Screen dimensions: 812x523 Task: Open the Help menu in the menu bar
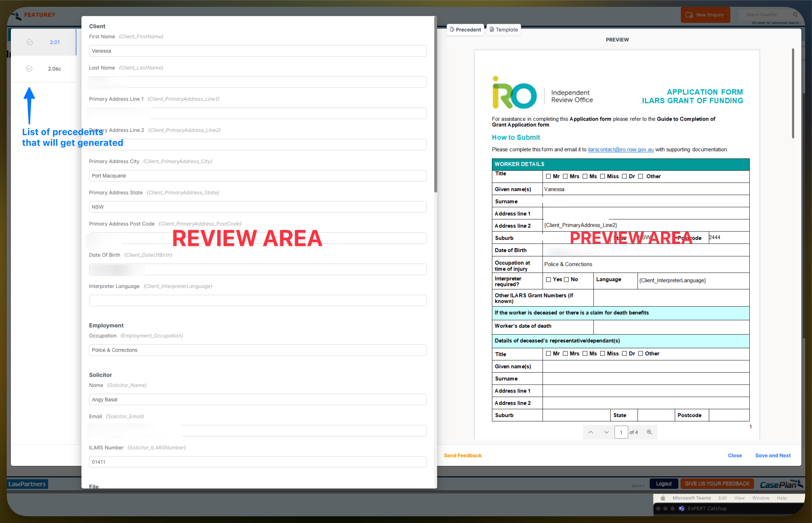point(782,498)
